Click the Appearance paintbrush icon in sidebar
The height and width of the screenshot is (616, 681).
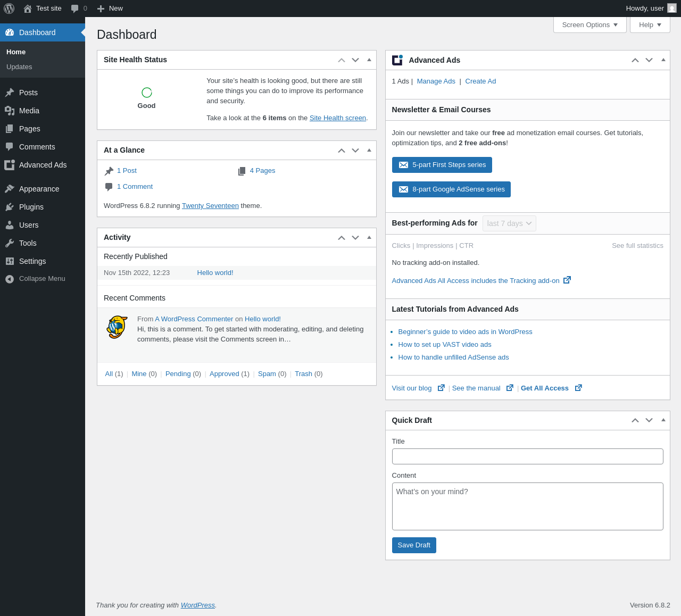[x=10, y=189]
